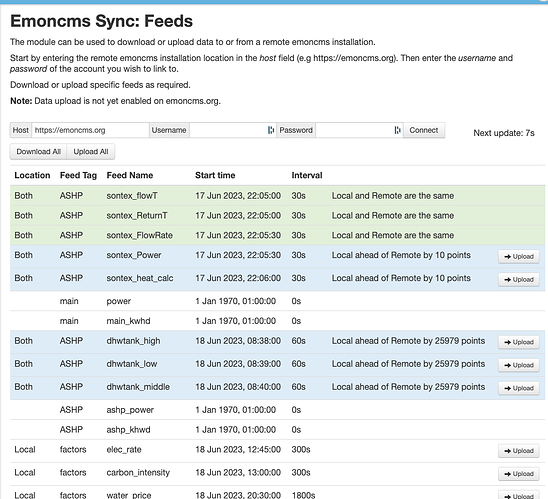
Task: Click the password manager icon in Username field
Action: pyautogui.click(x=271, y=130)
